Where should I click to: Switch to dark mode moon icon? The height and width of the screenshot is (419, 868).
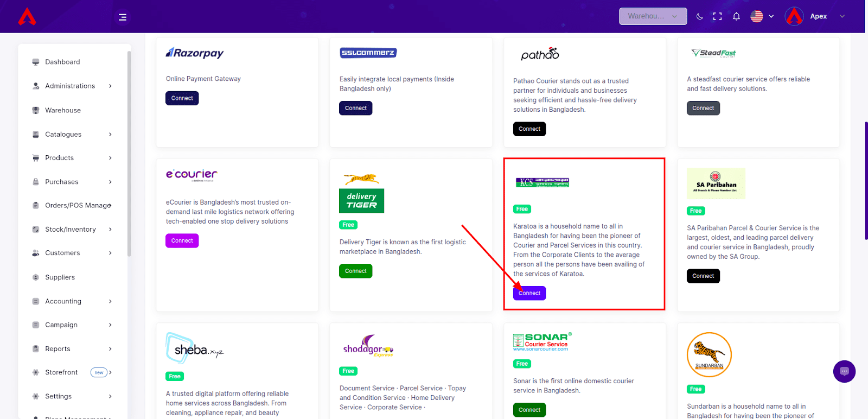700,16
